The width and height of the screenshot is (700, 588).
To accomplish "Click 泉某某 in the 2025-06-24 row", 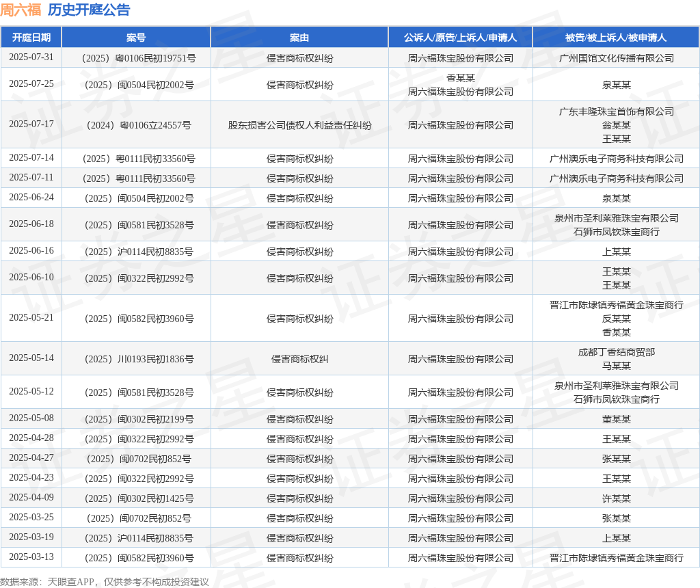I will [x=617, y=198].
